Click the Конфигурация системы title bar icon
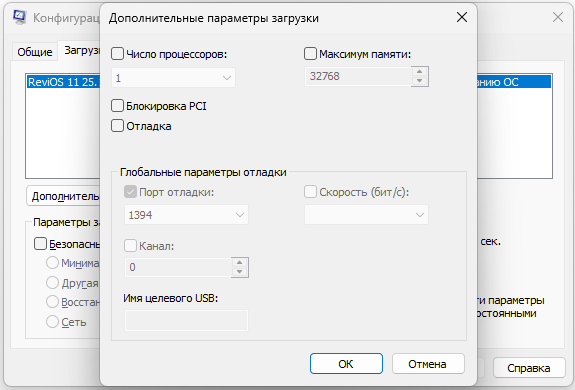The height and width of the screenshot is (390, 575). point(20,17)
